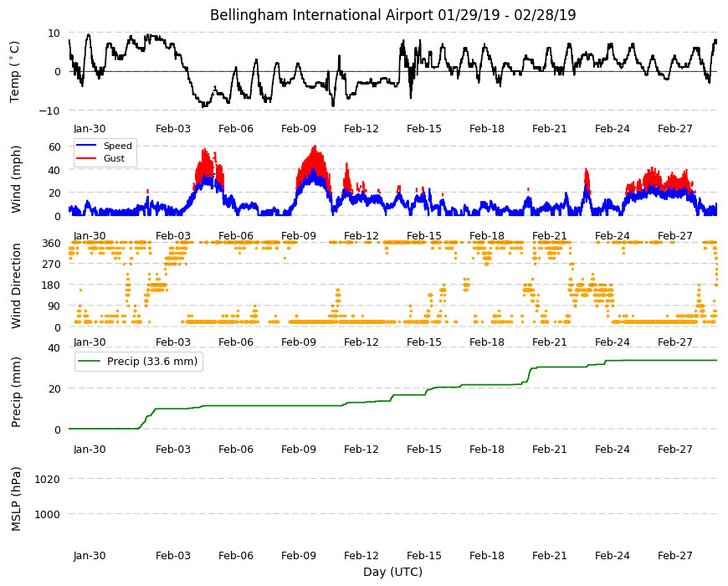This screenshot has height=586, width=728.
Task: Click the Feb-21 tick under wind speed plot
Action: pos(550,235)
